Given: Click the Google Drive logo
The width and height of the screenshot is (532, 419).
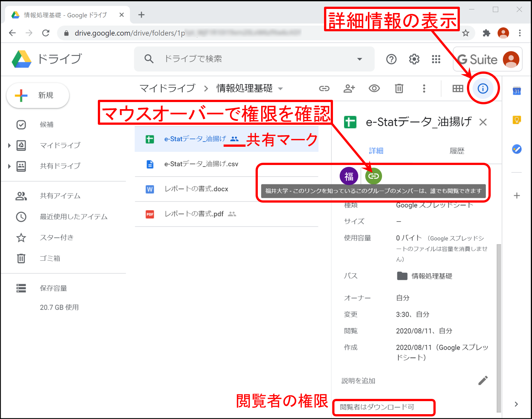Looking at the screenshot, I should pyautogui.click(x=22, y=59).
